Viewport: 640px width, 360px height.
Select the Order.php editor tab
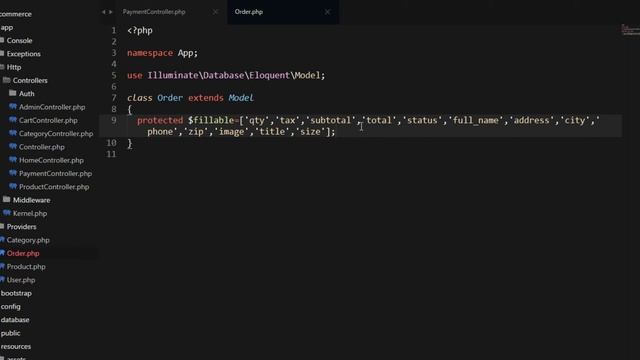249,12
